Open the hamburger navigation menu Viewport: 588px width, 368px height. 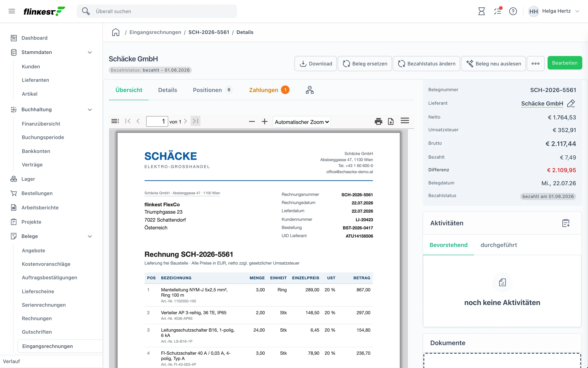(x=12, y=11)
